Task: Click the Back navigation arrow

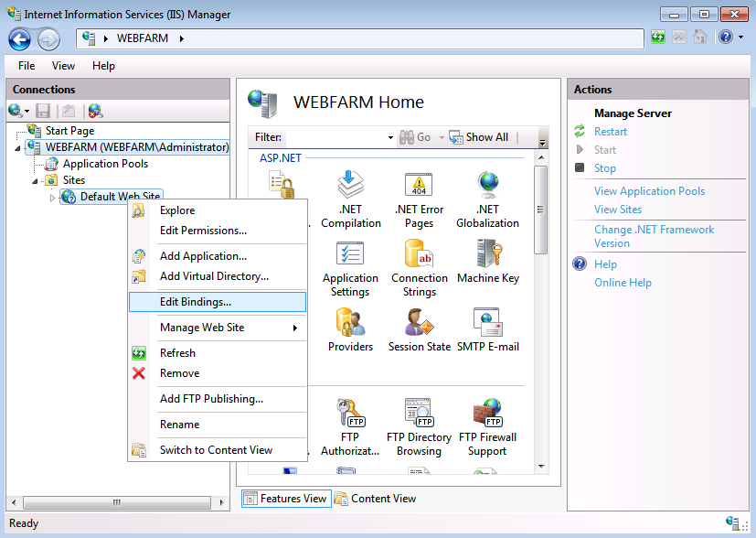Action: [20, 39]
